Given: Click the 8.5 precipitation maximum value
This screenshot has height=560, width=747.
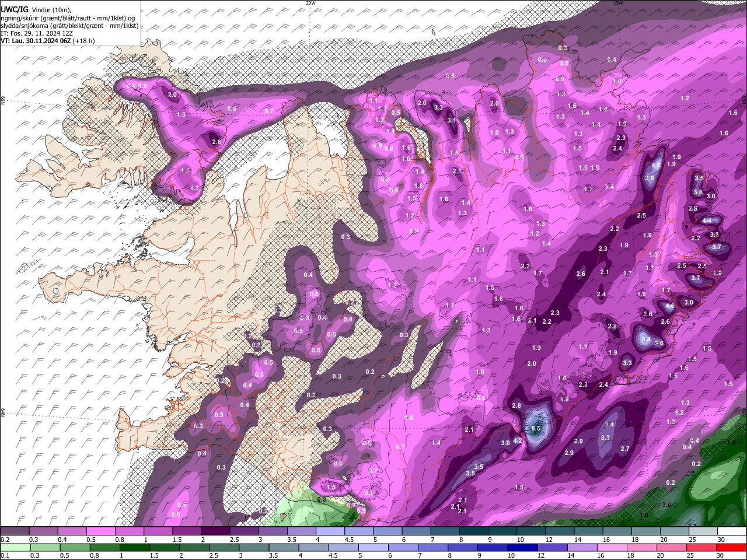Looking at the screenshot, I should tap(536, 428).
